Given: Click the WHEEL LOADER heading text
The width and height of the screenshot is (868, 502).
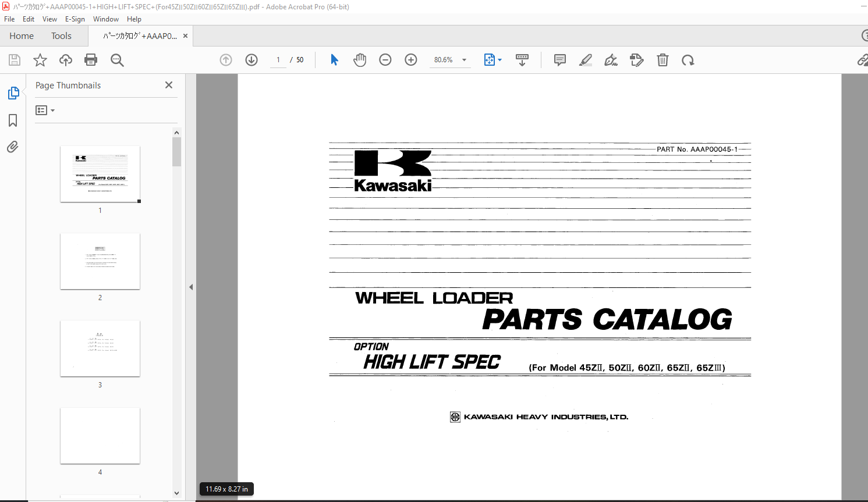Looking at the screenshot, I should [434, 298].
